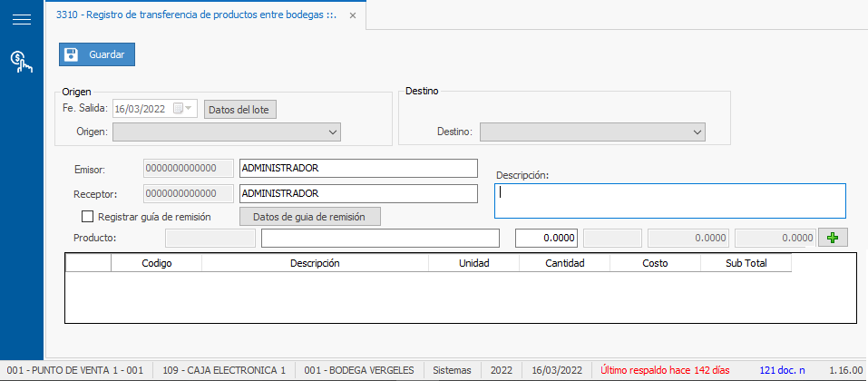868x381 pixels.
Task: Click '001 - BODEGA VERGELES' status entry
Action: (x=359, y=370)
